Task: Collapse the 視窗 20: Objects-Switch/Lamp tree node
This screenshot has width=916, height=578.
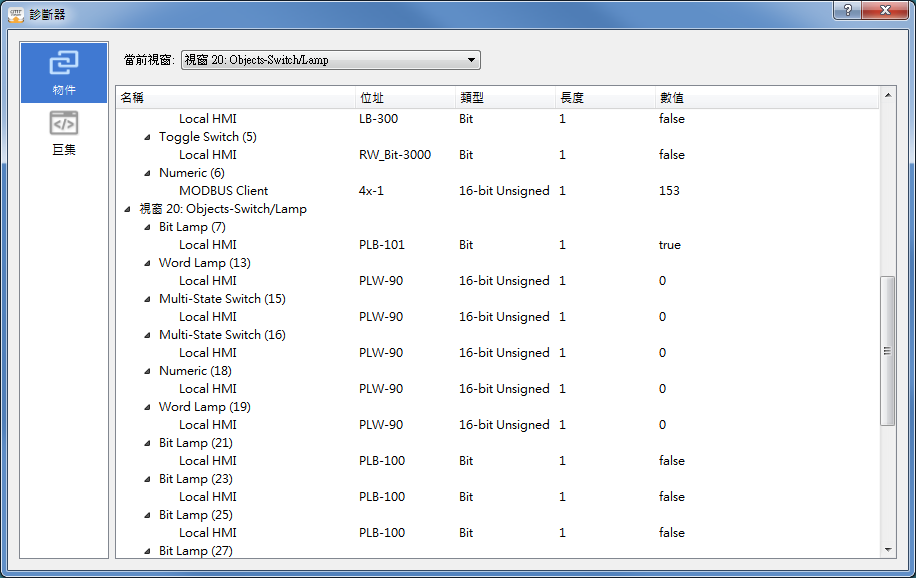Action: [x=127, y=209]
